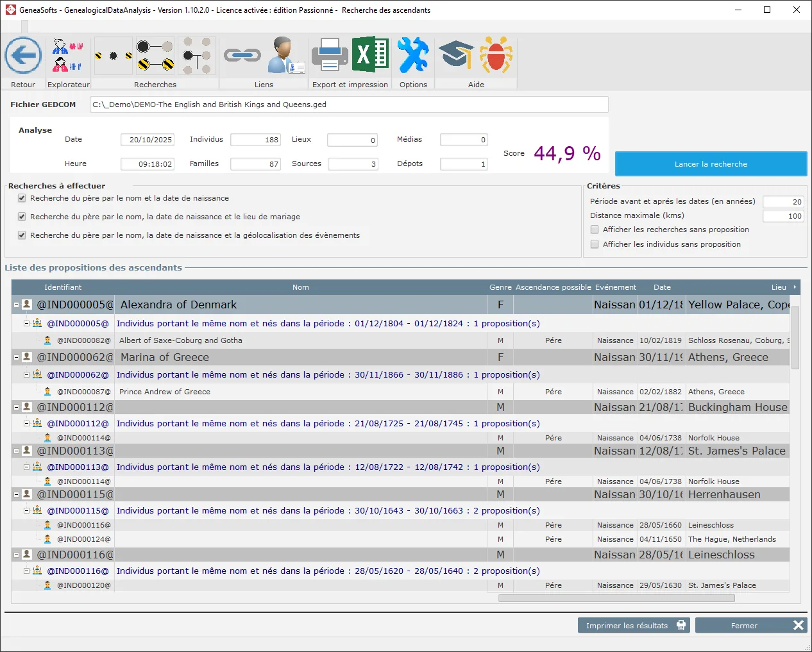Open the Explorateur people icon
The height and width of the screenshot is (652, 812).
[68, 56]
